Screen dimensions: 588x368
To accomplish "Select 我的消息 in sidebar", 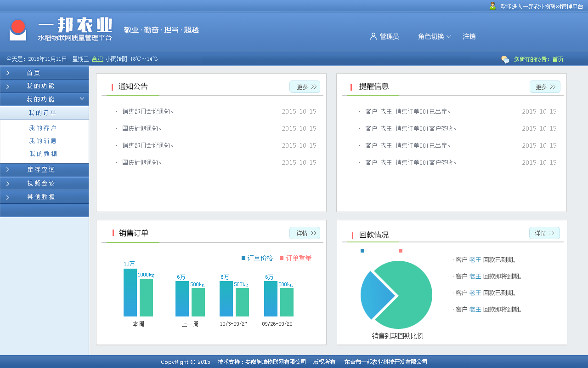I will (43, 141).
